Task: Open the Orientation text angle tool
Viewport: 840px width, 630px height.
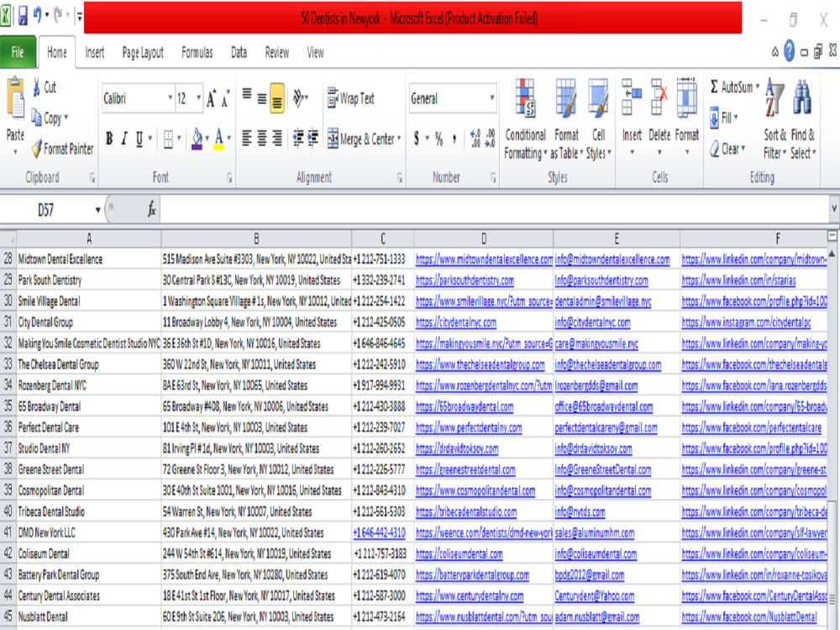Action: pyautogui.click(x=299, y=98)
